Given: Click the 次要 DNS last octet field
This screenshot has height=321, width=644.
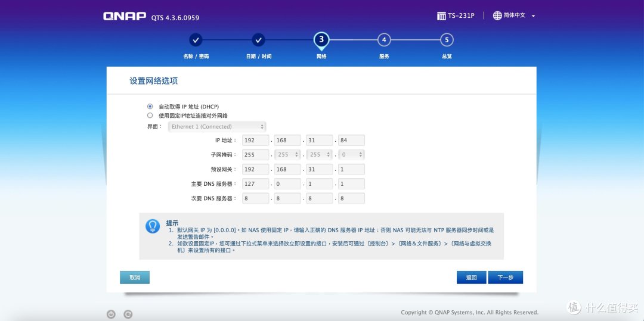Looking at the screenshot, I should pos(352,198).
